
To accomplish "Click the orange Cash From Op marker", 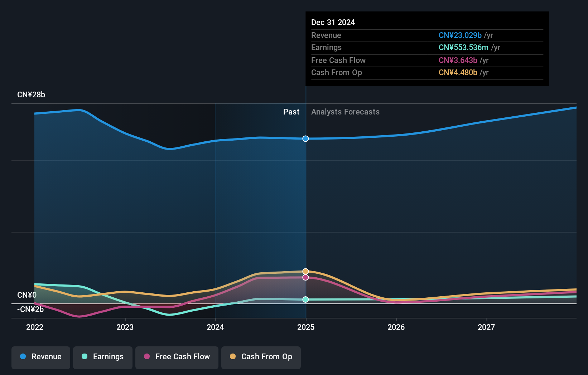I will (x=305, y=271).
